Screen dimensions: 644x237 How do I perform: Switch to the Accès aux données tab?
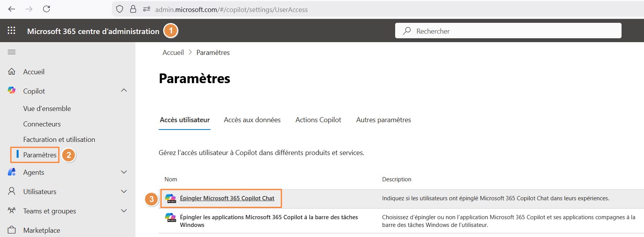[252, 120]
